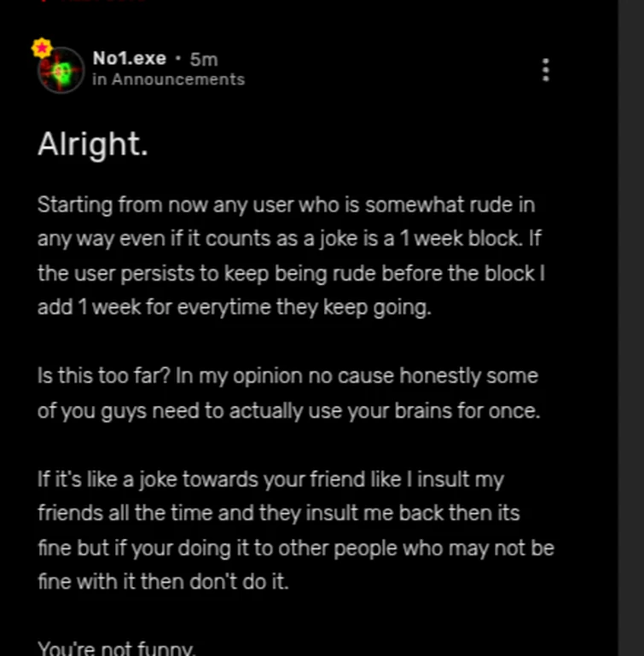Click the "Alright." post heading
This screenshot has width=644, height=656.
click(x=93, y=144)
